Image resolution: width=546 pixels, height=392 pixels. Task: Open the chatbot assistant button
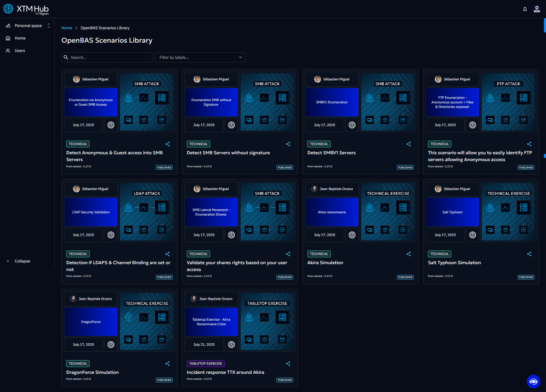(x=533, y=381)
